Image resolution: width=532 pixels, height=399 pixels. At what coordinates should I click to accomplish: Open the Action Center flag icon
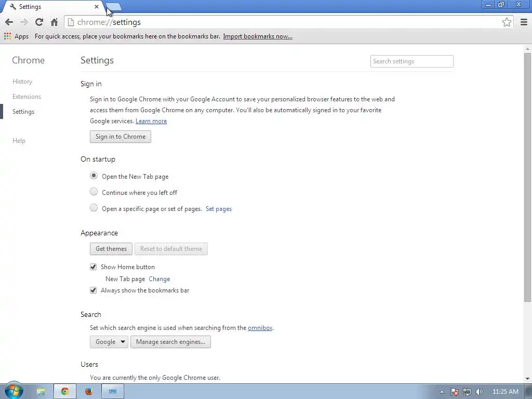(455, 392)
